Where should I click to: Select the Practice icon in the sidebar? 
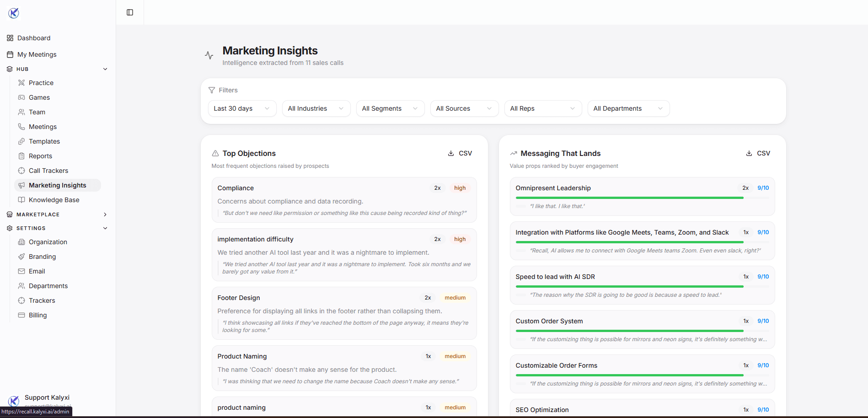pyautogui.click(x=21, y=83)
